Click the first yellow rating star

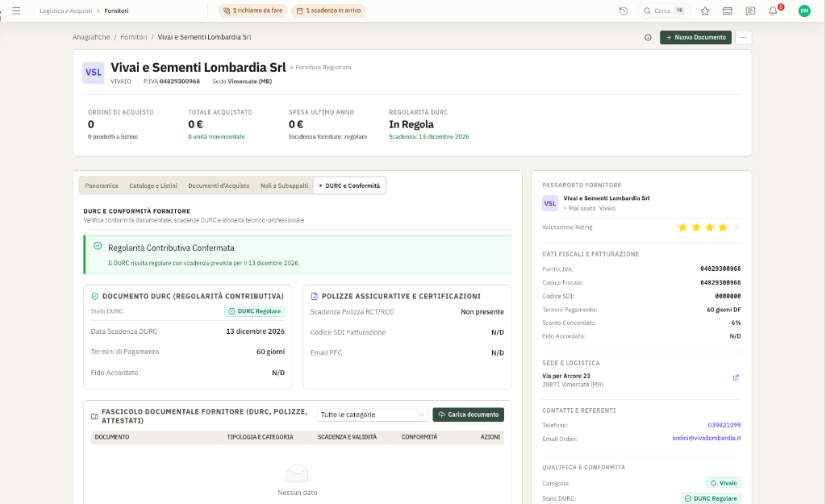(682, 227)
